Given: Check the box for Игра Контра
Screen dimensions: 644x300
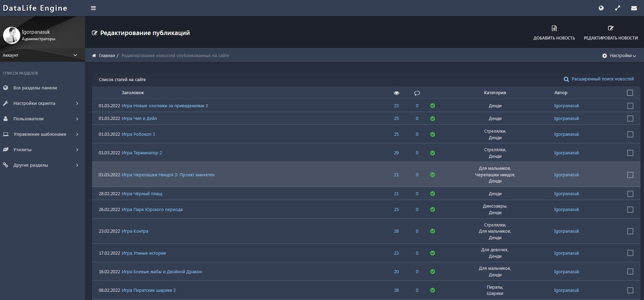Looking at the screenshot, I should (x=630, y=231).
